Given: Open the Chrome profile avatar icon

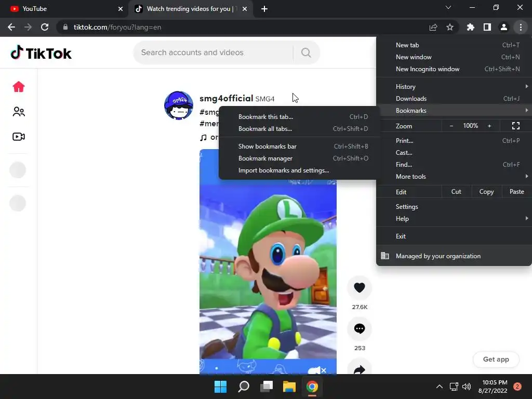Looking at the screenshot, I should click(504, 27).
